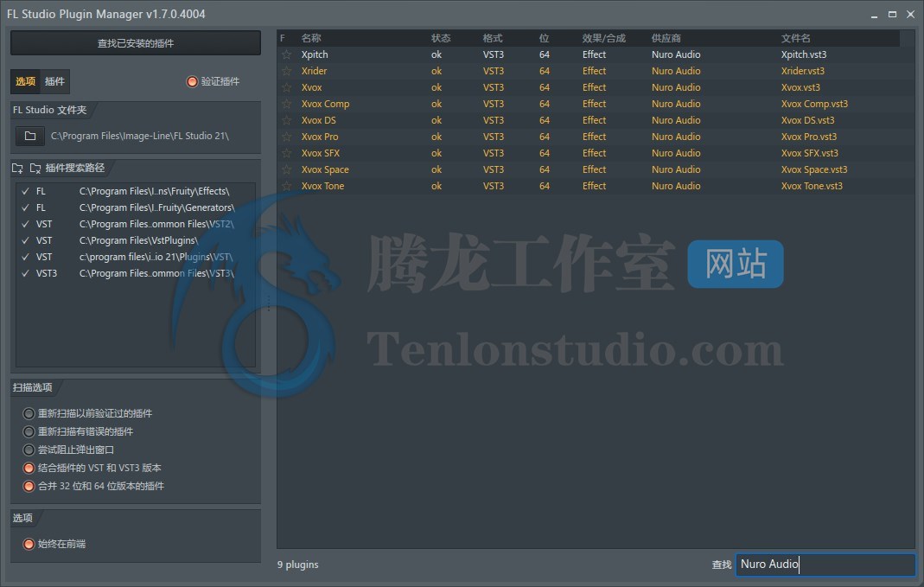Select Xvox Space.vst3 file name

[x=814, y=169]
